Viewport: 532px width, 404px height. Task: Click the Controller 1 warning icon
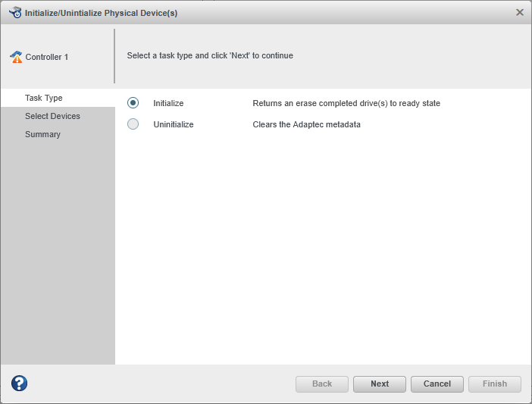16,57
